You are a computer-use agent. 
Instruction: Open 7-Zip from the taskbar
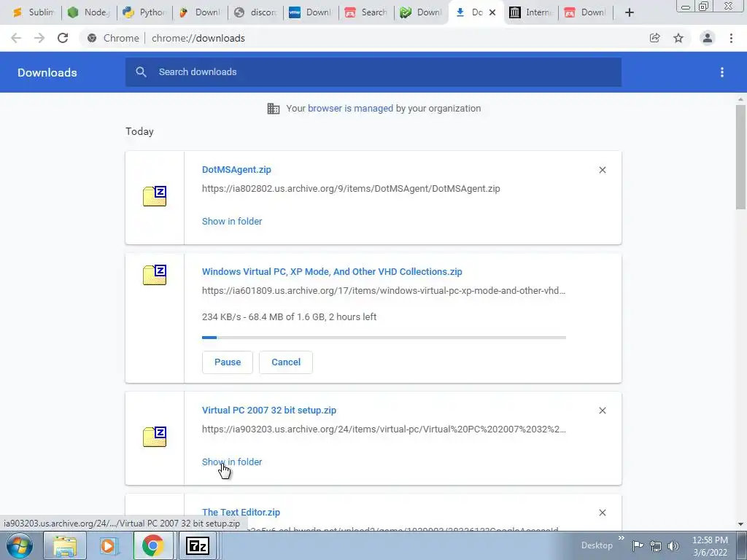tap(198, 545)
